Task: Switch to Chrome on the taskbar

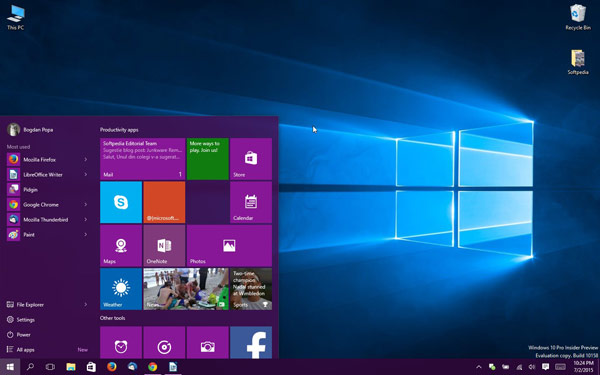Action: [x=153, y=367]
